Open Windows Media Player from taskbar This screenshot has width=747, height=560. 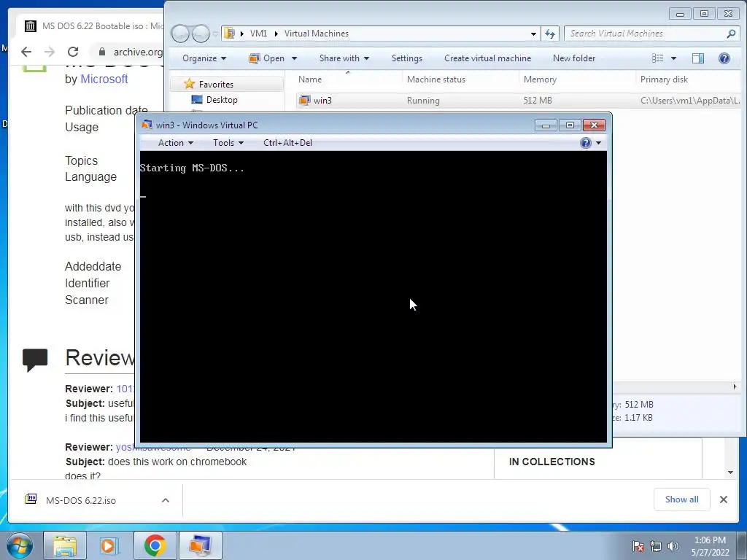[109, 545]
